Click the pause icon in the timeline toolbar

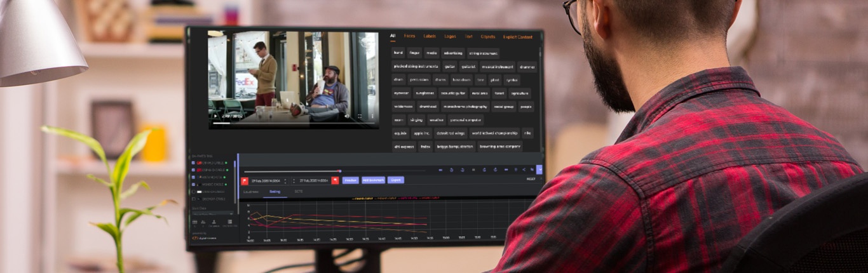(473, 170)
